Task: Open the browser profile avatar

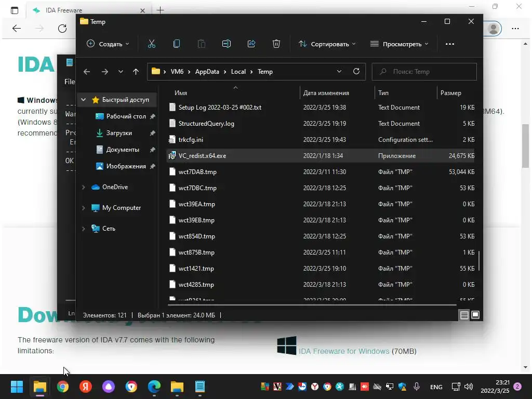Action: (x=493, y=29)
